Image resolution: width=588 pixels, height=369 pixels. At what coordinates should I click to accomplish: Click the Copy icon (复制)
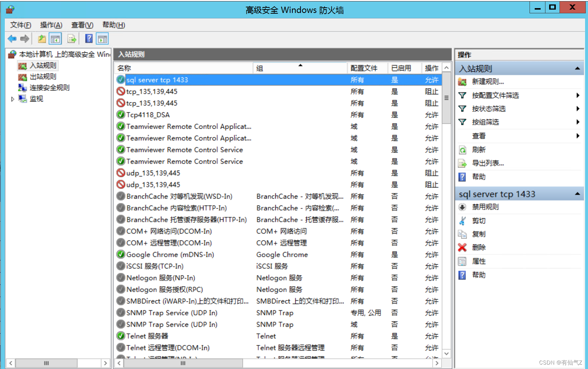tap(462, 234)
